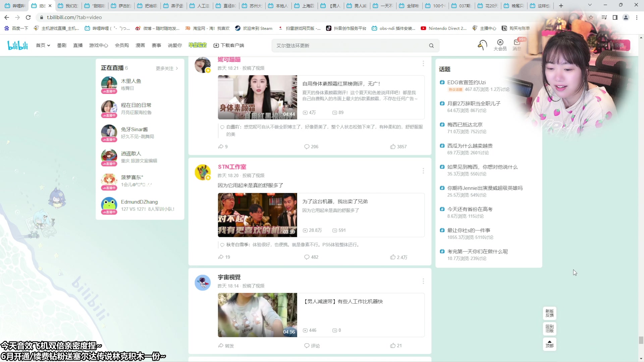644x362 pixels.
Task: Open the topic 西瓜为什么越卖越贵
Action: pyautogui.click(x=470, y=146)
